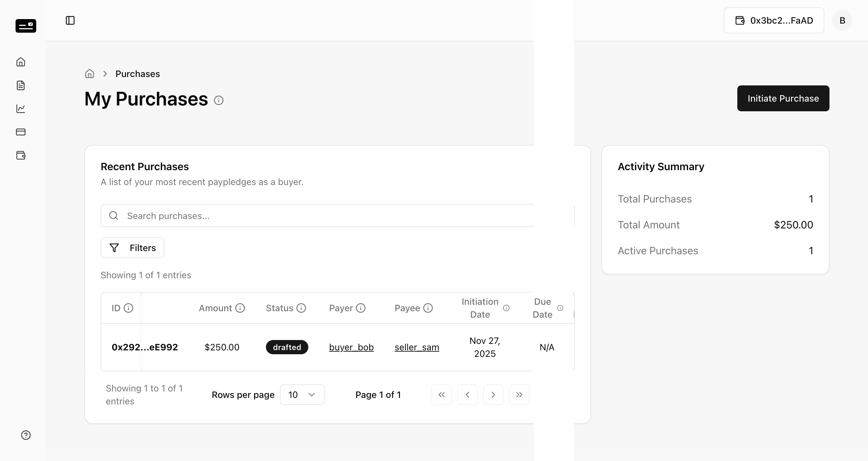Click the Initiate Purchase button
Viewport: 868px width, 461px height.
pyautogui.click(x=783, y=98)
